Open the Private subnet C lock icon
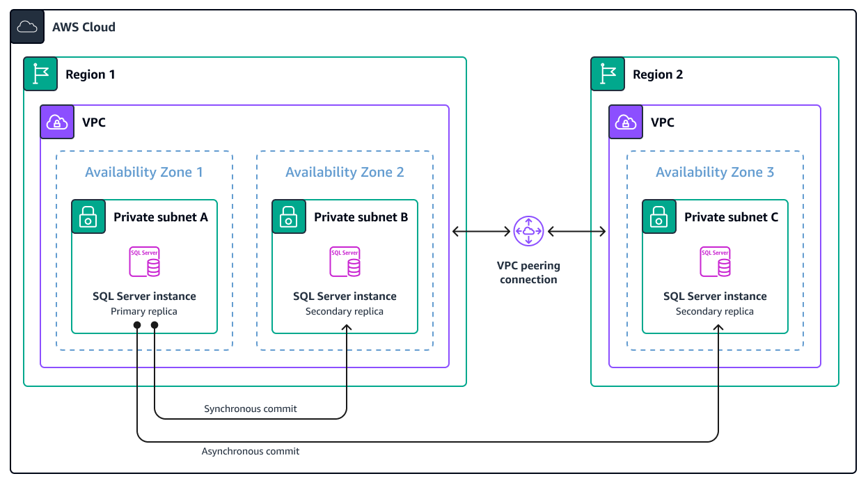The width and height of the screenshot is (868, 483). coord(658,216)
